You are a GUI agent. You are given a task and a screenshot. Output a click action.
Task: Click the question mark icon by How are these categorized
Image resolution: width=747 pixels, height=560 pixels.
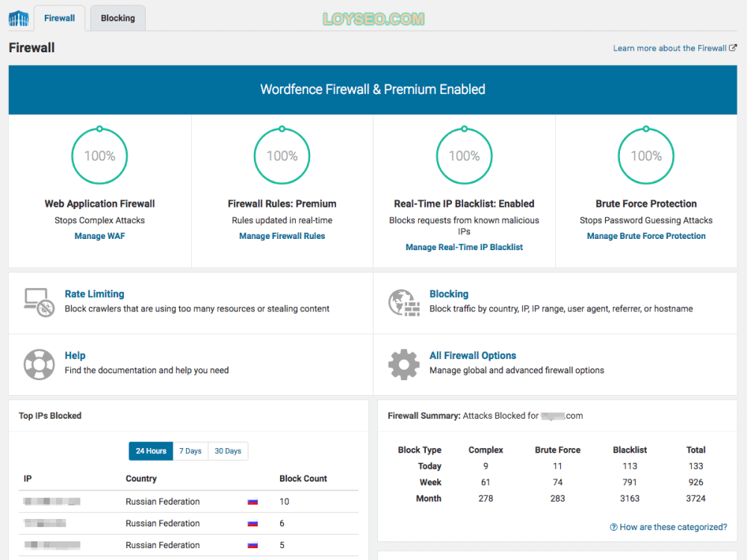tap(613, 527)
